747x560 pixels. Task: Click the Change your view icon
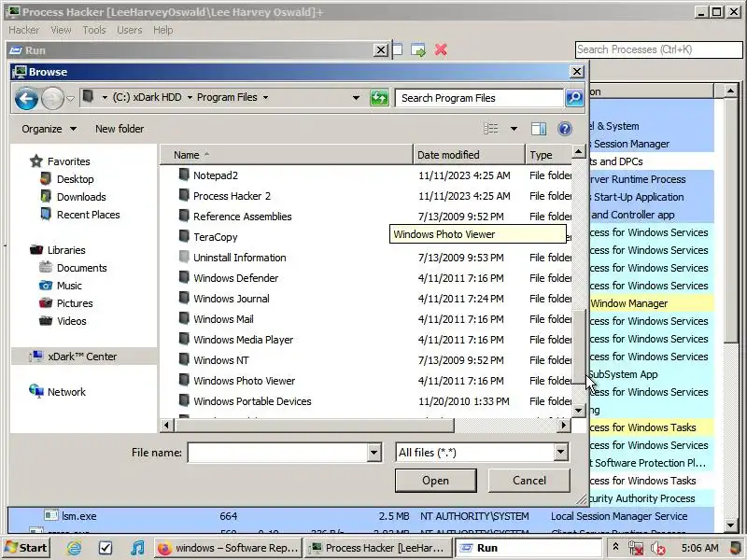pyautogui.click(x=491, y=129)
